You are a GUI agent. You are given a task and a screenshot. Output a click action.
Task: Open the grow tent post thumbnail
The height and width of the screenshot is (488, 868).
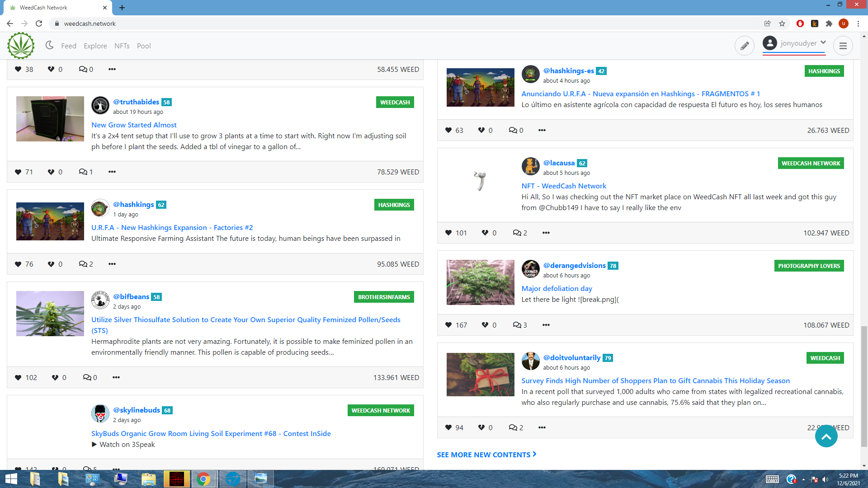point(50,119)
